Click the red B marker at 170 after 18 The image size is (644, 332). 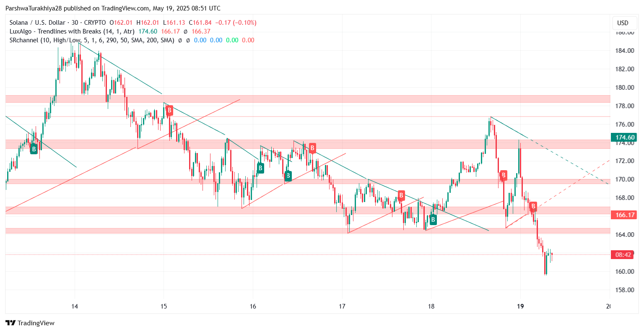coord(503,175)
